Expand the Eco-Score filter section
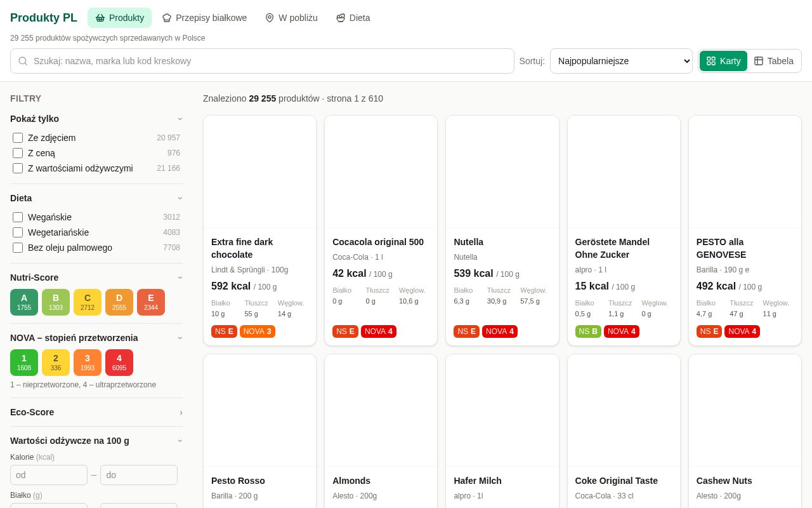 point(96,412)
